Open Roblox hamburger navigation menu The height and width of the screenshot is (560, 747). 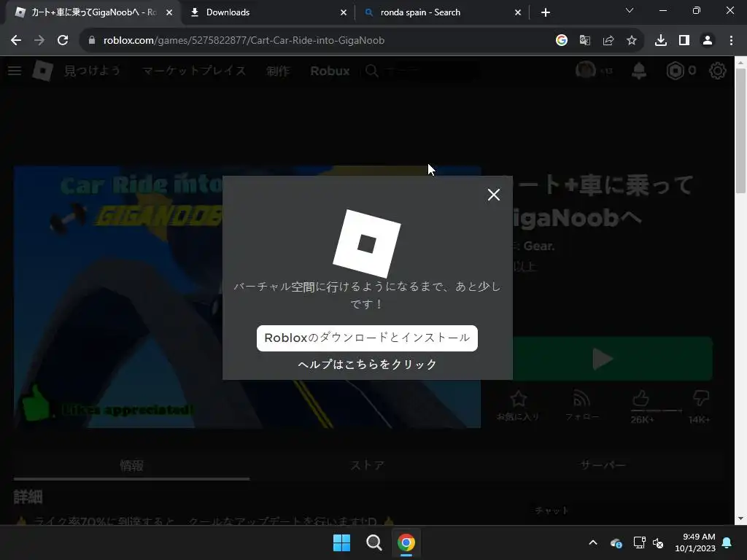(x=15, y=71)
